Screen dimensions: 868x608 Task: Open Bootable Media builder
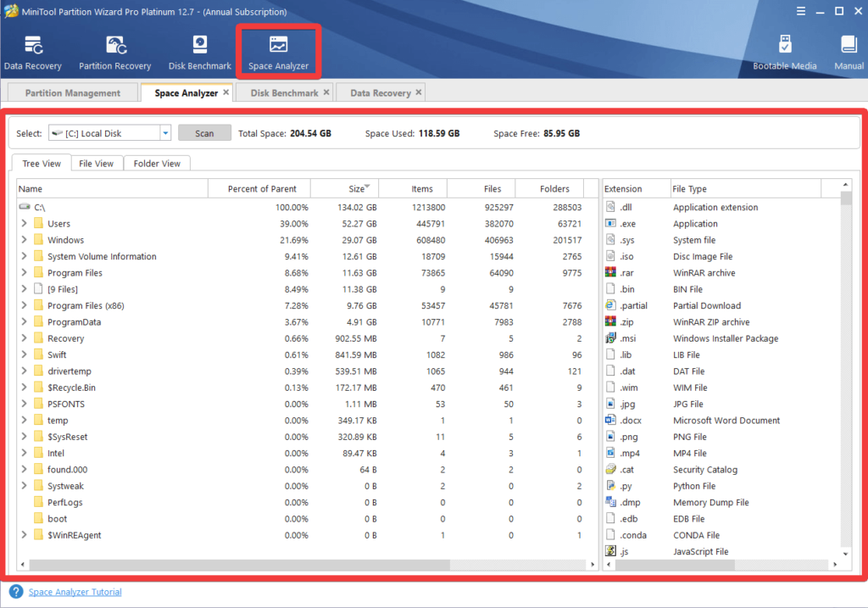click(784, 53)
